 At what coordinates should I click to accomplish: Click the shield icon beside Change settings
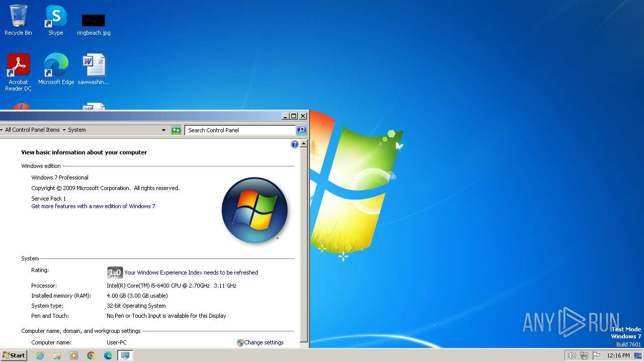[x=240, y=342]
